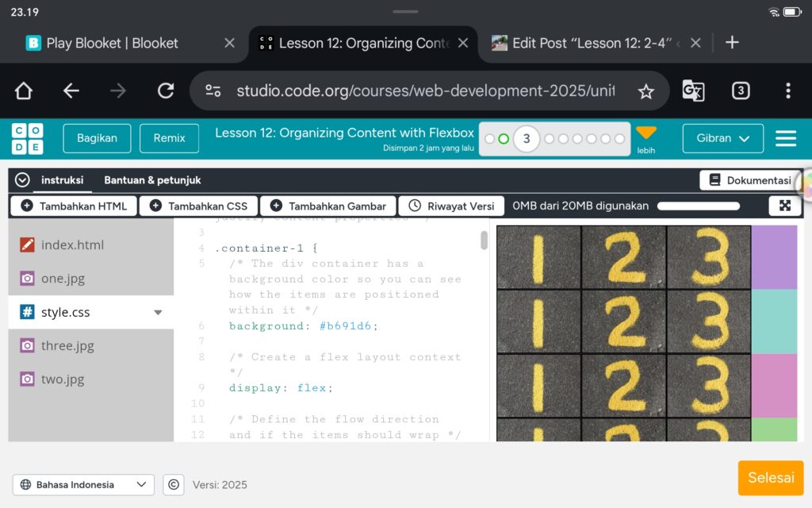Click the Selesai button
The width and height of the screenshot is (812, 508).
770,477
